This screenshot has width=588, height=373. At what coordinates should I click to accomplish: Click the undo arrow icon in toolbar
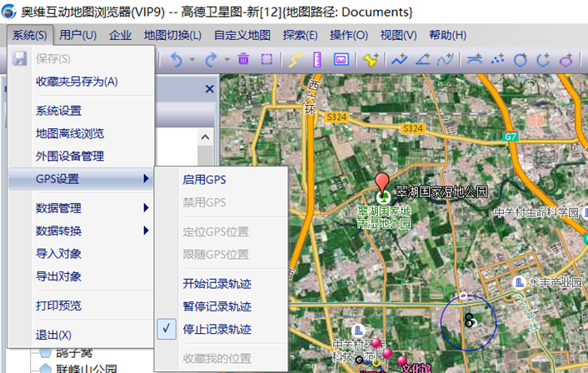pos(176,59)
